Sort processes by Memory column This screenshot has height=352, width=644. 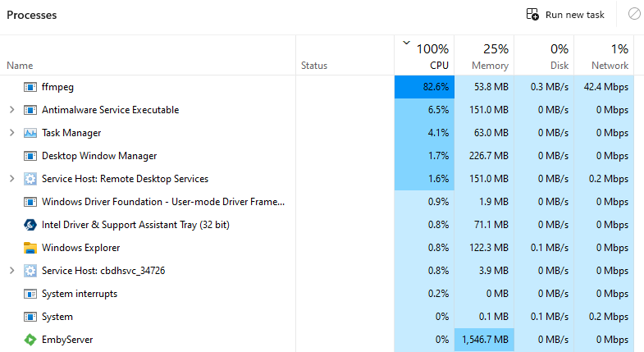(x=484, y=56)
